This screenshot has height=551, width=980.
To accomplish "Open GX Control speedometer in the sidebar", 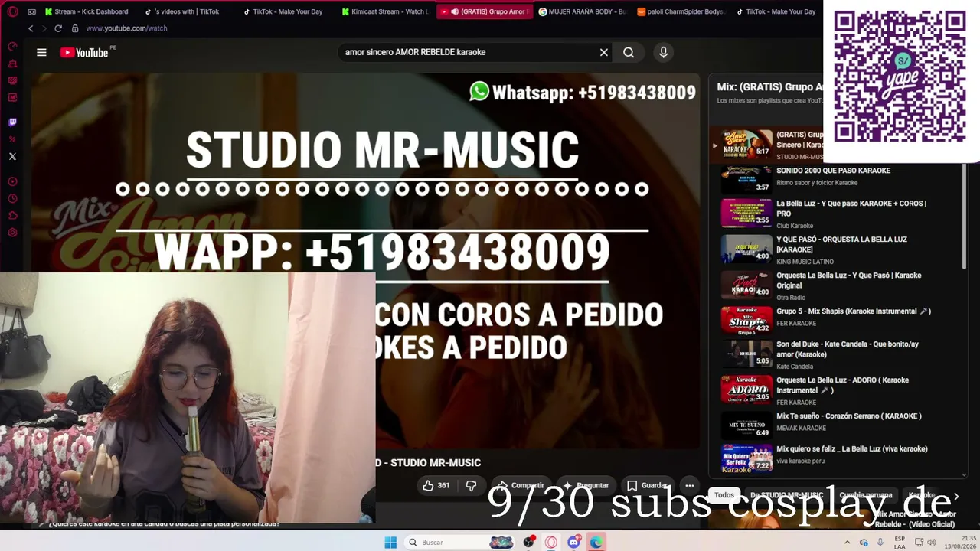I will pyautogui.click(x=12, y=46).
